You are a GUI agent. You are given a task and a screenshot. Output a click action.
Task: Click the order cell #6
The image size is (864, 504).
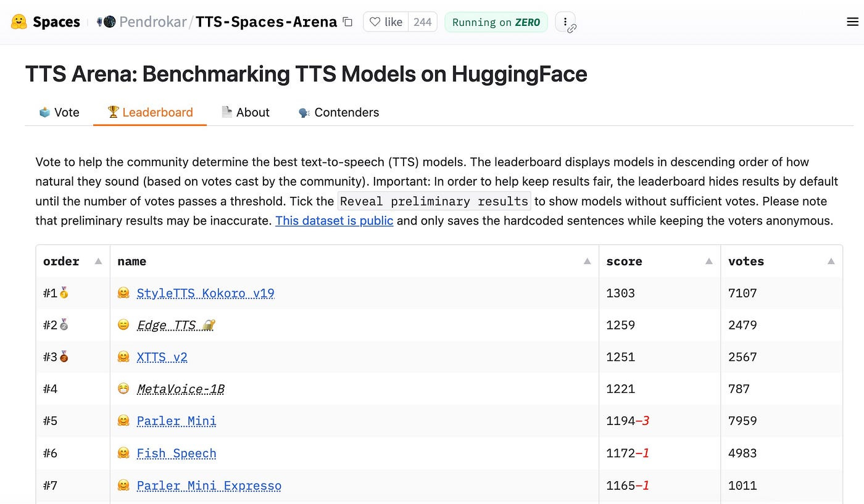click(x=73, y=453)
